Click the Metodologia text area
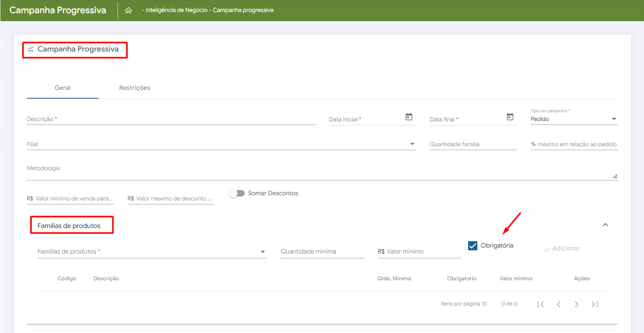 (320, 172)
